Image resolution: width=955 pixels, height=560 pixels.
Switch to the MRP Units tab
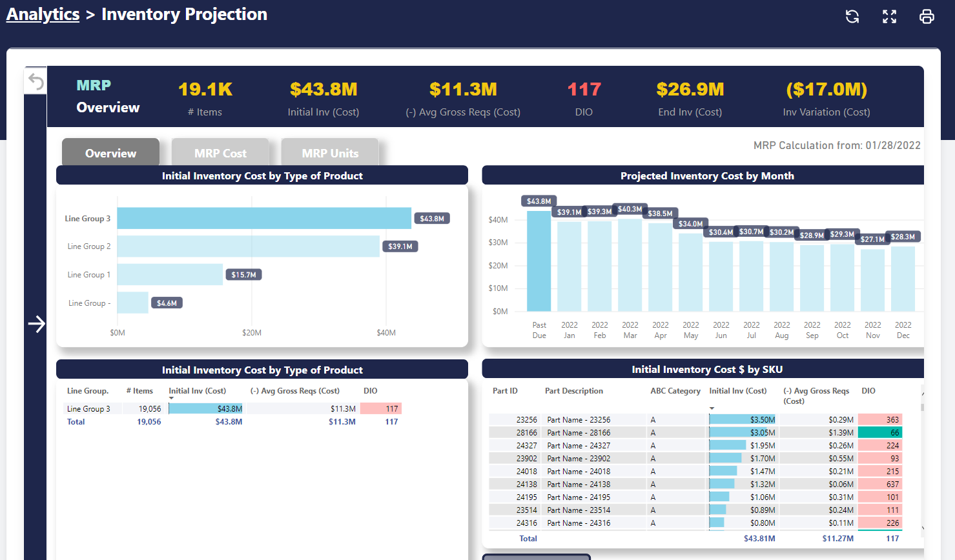point(329,153)
